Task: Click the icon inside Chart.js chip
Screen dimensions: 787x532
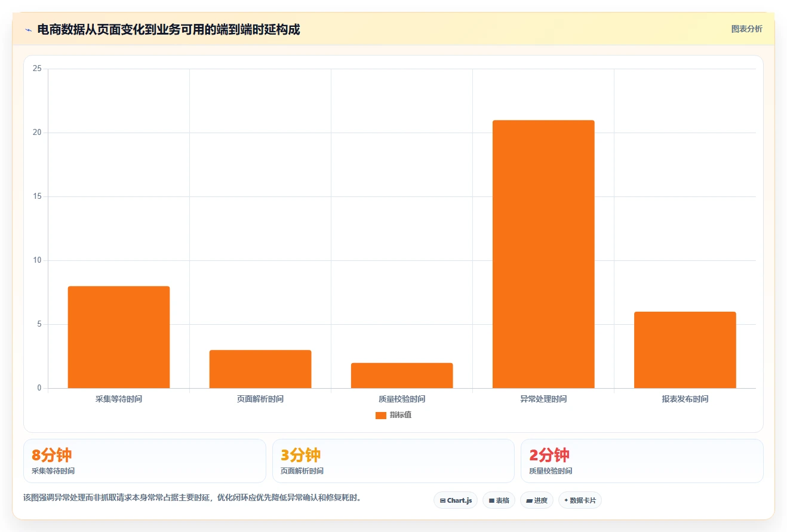Action: (442, 501)
